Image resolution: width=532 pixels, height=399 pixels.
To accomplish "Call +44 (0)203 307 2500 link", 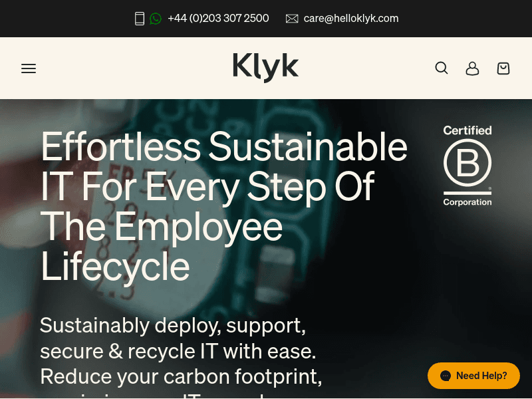I will (218, 19).
